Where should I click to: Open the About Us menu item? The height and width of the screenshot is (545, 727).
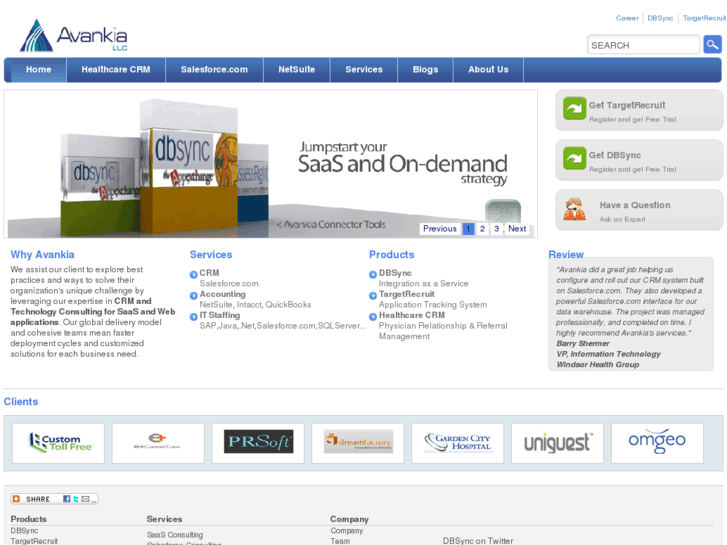click(488, 70)
